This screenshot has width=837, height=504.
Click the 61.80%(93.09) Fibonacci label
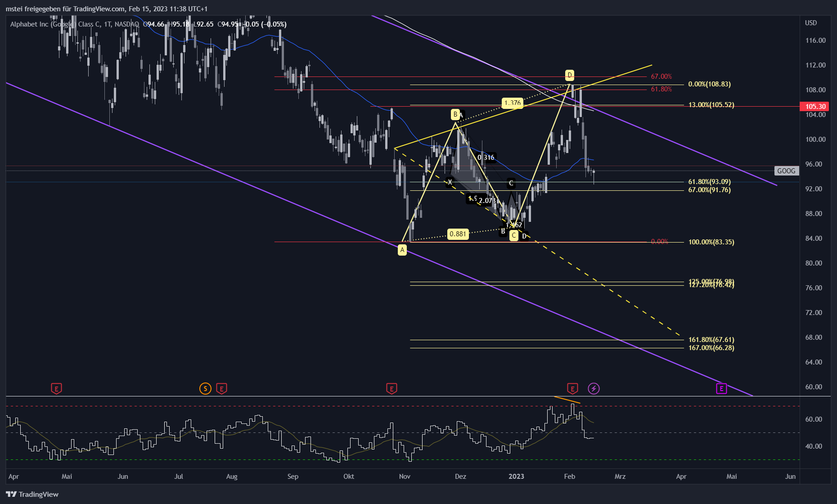pyautogui.click(x=710, y=182)
